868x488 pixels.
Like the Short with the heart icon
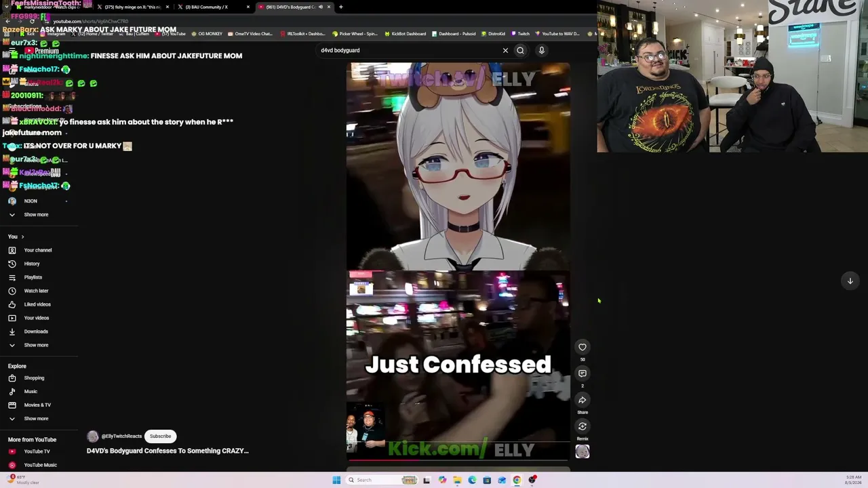(583, 347)
